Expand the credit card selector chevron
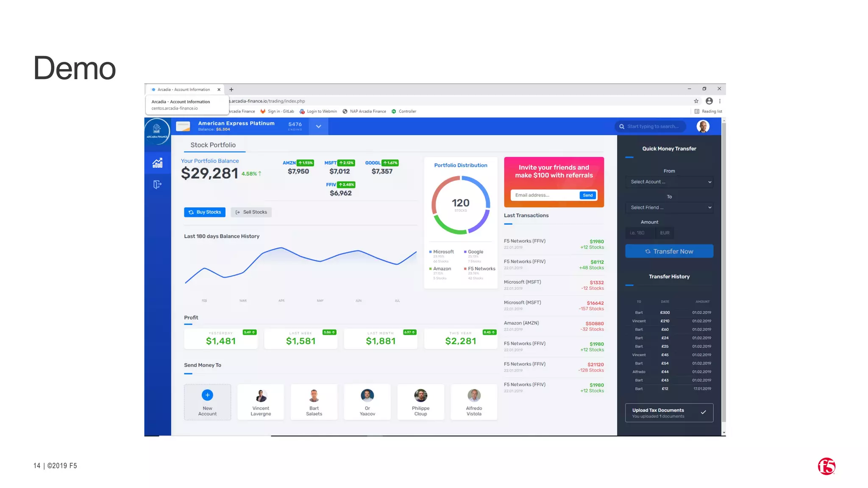This screenshot has width=868, height=488. pyautogui.click(x=318, y=126)
